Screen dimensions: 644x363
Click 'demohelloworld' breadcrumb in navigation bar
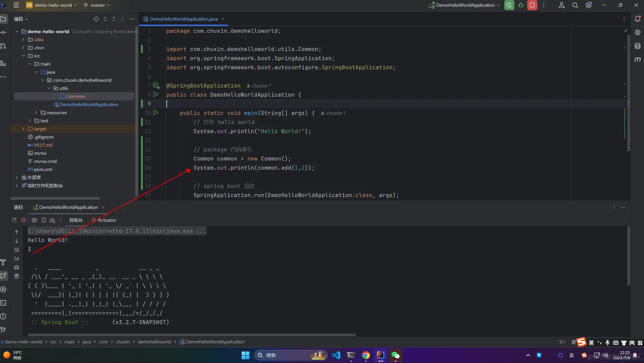(x=155, y=342)
